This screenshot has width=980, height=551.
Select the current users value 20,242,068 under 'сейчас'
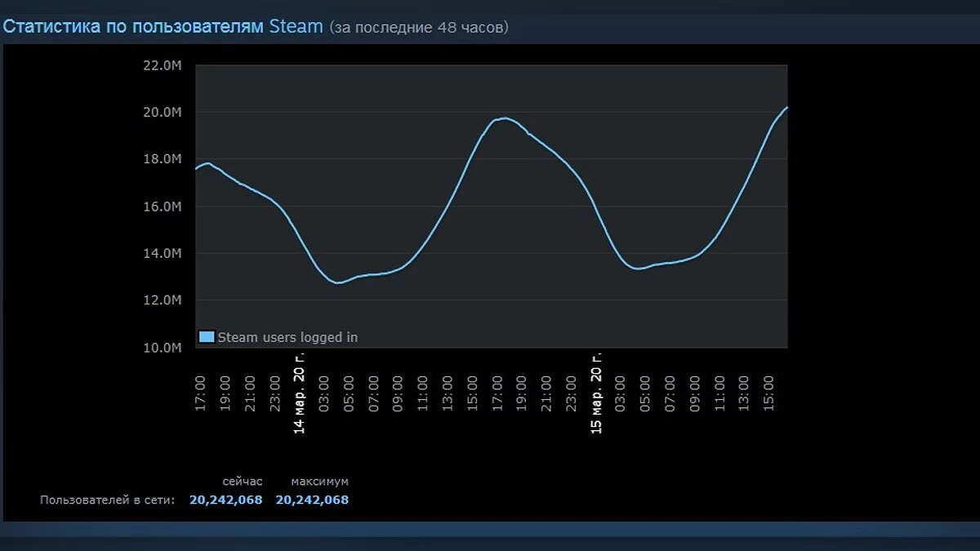coord(226,500)
